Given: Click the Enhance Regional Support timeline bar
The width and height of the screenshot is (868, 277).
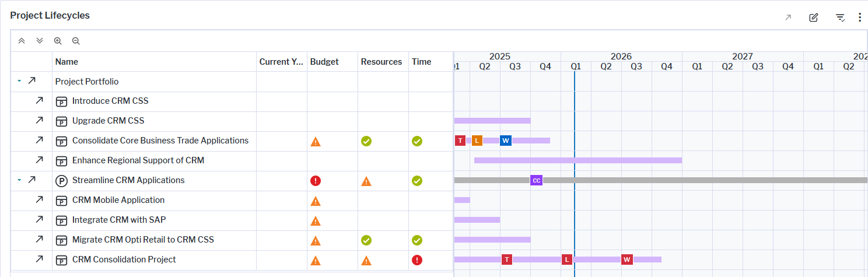Looking at the screenshot, I should [x=577, y=160].
